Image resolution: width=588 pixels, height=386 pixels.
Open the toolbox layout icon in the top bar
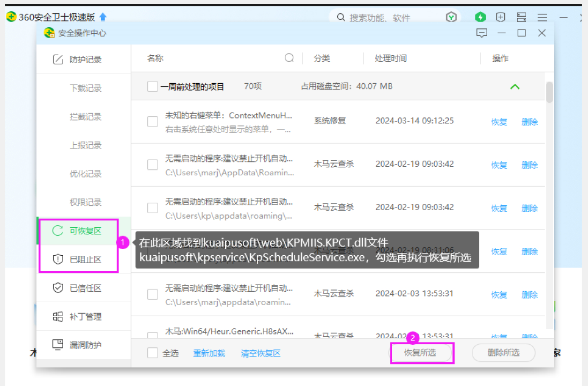coord(521,17)
